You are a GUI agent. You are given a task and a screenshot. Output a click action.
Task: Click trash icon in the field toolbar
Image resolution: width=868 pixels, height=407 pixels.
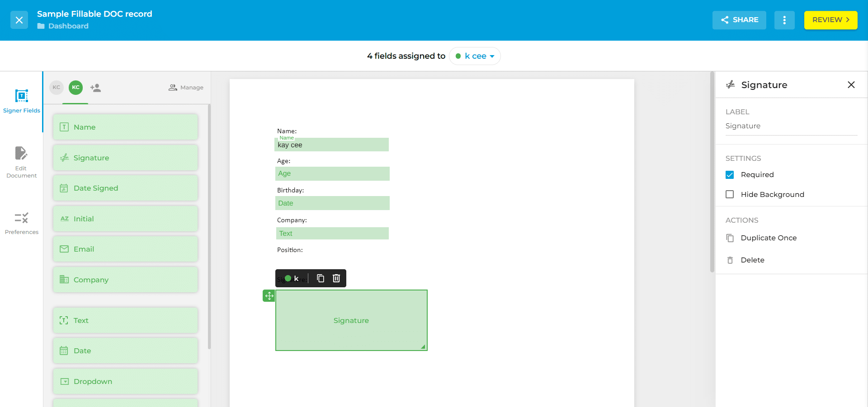(336, 278)
